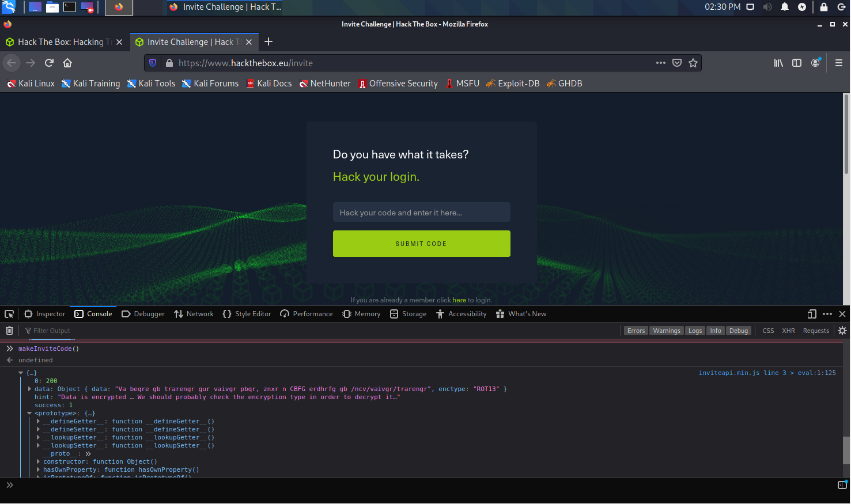Save page to Pocket

677,63
